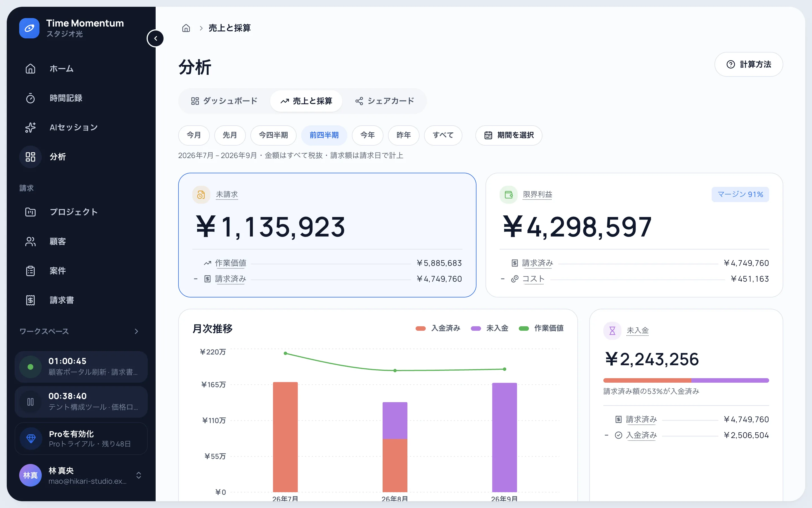Click the 26年9月 purple chart bar
The width and height of the screenshot is (812, 508).
tap(504, 437)
